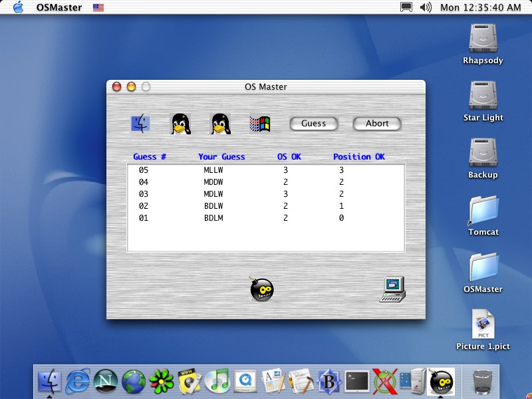Close the OS Master window
Screen dimensions: 532x399
pyautogui.click(x=116, y=87)
